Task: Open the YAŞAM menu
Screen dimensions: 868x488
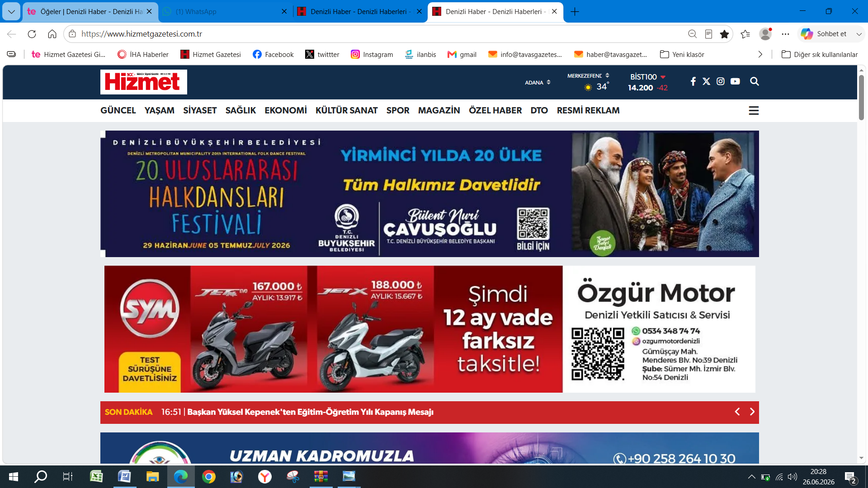Action: pyautogui.click(x=159, y=110)
